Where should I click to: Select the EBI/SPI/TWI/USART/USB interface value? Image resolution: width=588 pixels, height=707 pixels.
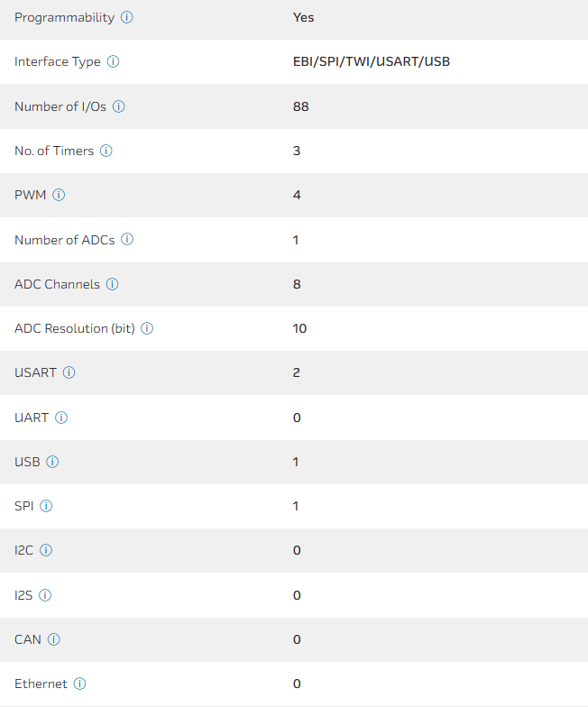pos(371,62)
